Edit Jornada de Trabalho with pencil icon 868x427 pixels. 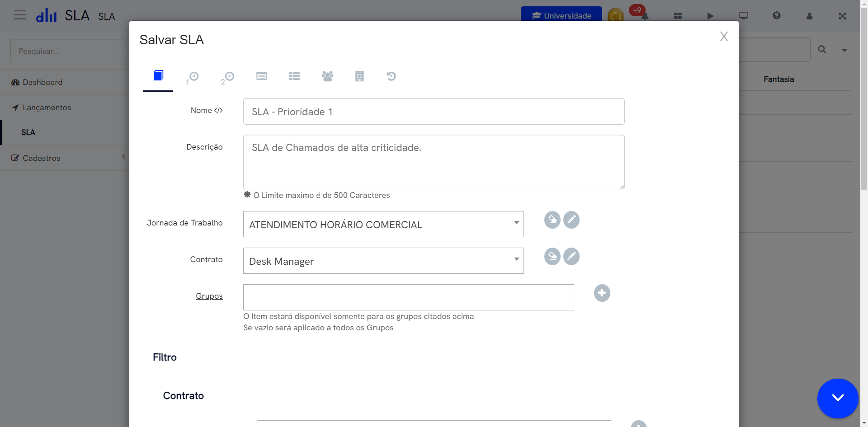(571, 220)
